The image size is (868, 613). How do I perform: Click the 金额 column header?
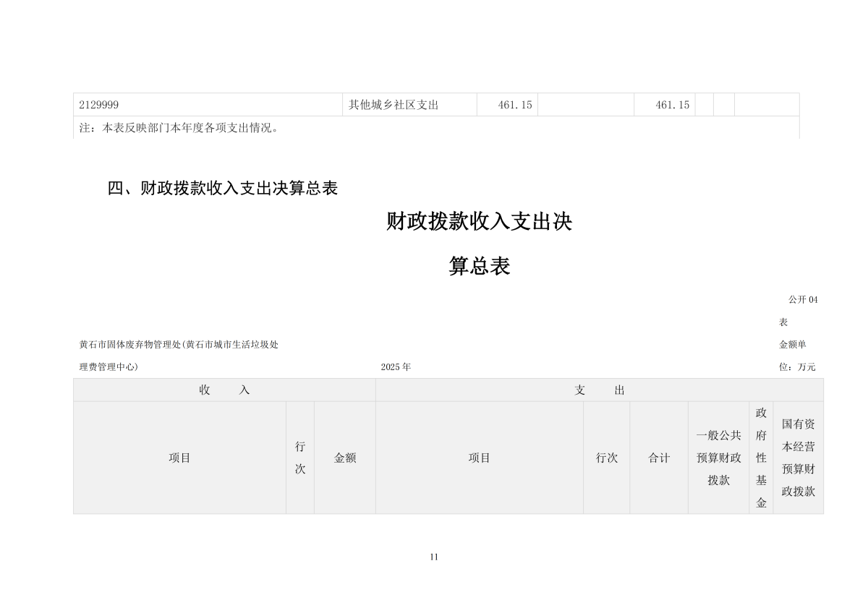click(x=345, y=458)
